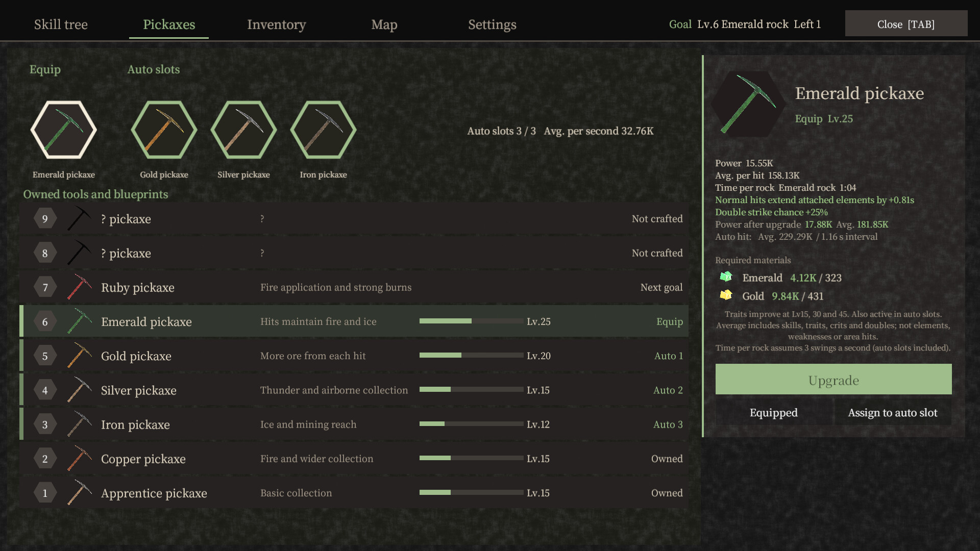Open the Skill tree tab
This screenshot has height=551, width=980.
coord(61,24)
